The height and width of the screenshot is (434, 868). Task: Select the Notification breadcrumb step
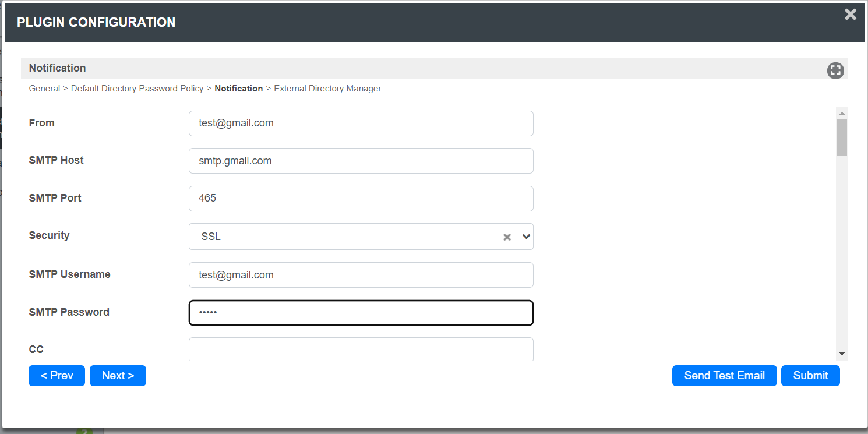239,89
